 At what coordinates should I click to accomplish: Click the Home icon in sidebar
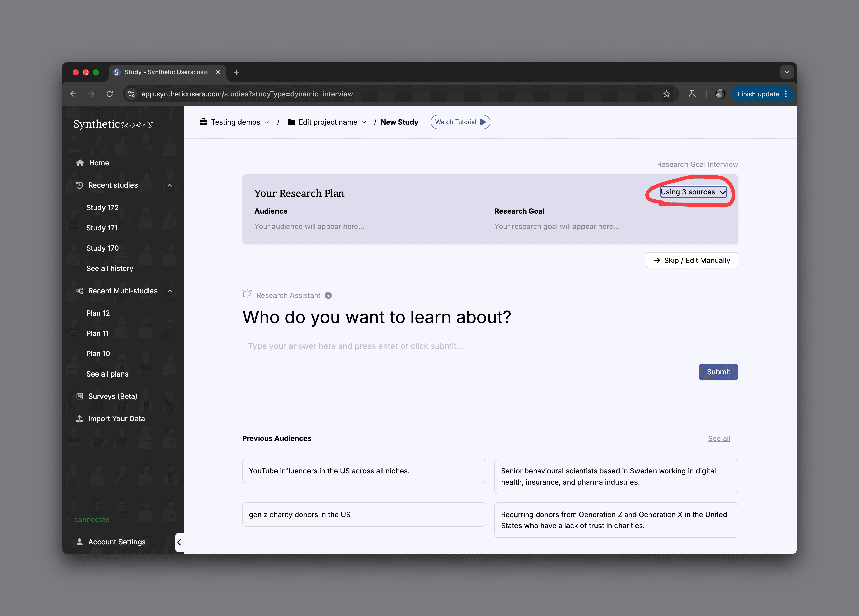click(x=80, y=163)
